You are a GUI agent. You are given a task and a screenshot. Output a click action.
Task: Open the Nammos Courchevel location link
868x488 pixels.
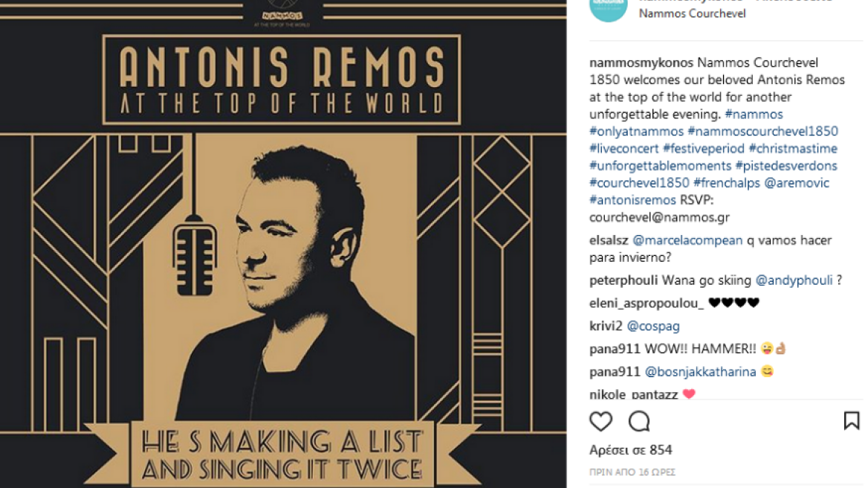point(692,13)
